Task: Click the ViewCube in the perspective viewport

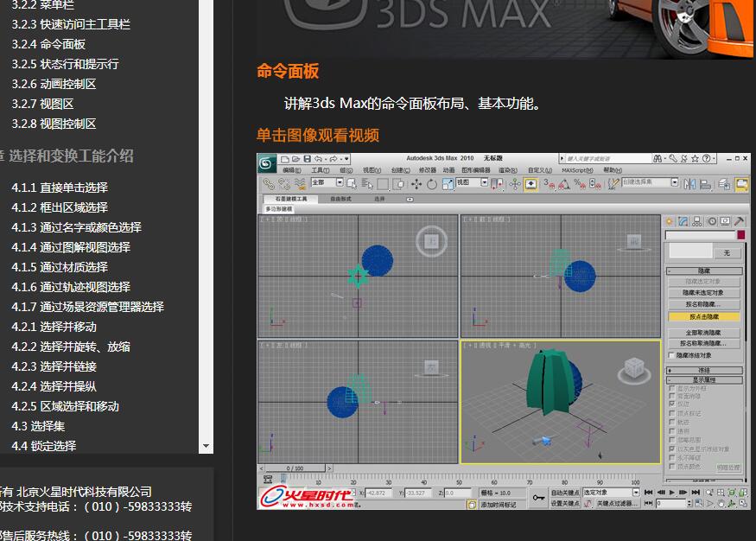Action: click(633, 370)
